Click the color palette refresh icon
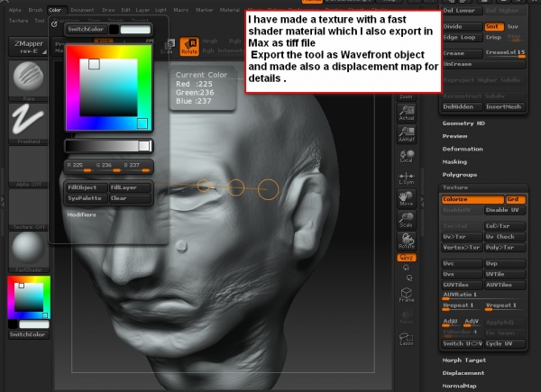Viewport: 541px width, 392px height. point(54,24)
